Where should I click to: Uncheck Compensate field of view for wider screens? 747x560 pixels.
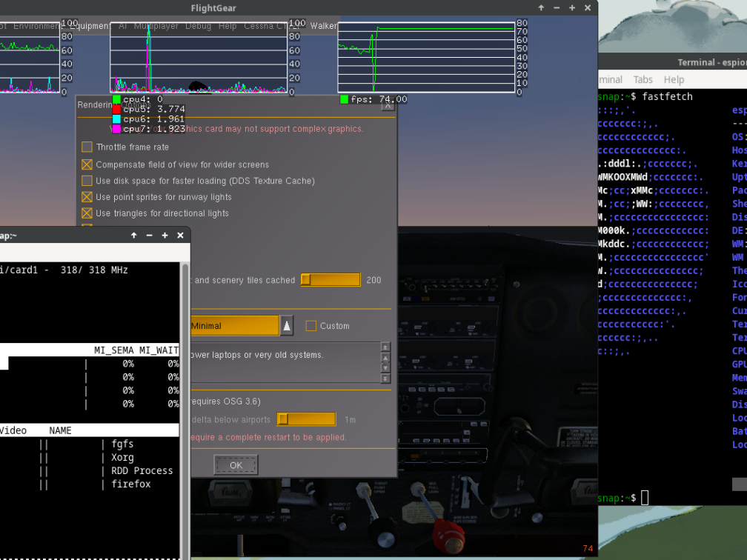pos(87,164)
